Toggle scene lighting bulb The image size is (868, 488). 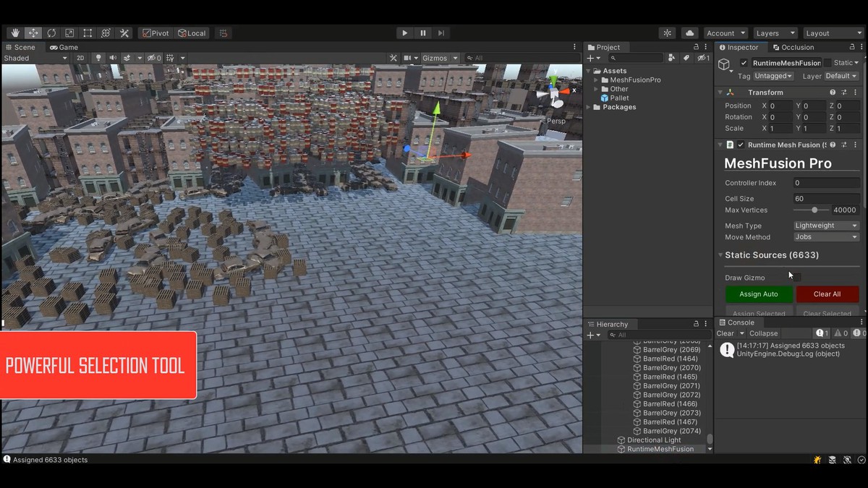point(98,58)
